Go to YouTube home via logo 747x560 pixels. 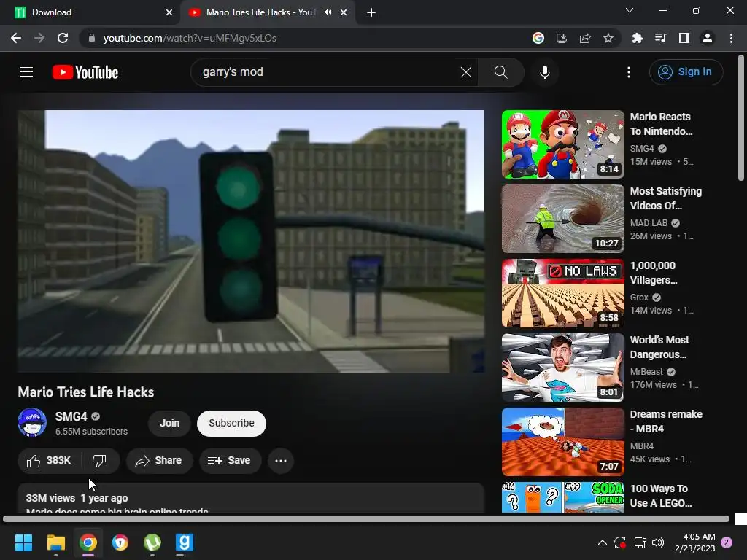[x=85, y=72]
